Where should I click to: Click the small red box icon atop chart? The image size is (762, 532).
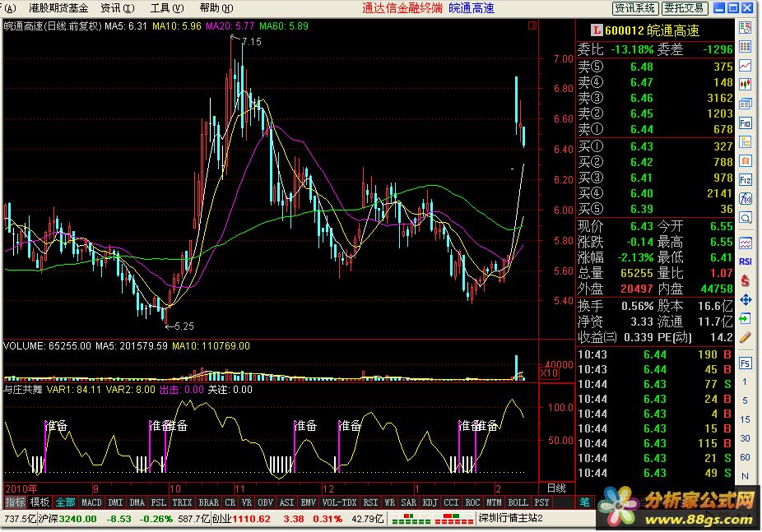(x=532, y=25)
